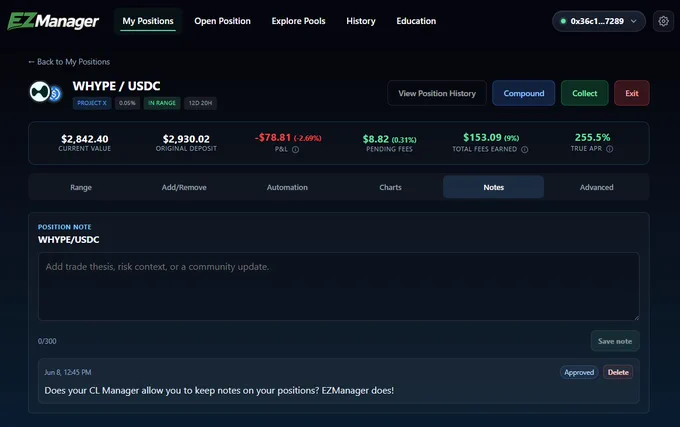Click the $2,842.40 current value
680x427 pixels.
point(85,139)
